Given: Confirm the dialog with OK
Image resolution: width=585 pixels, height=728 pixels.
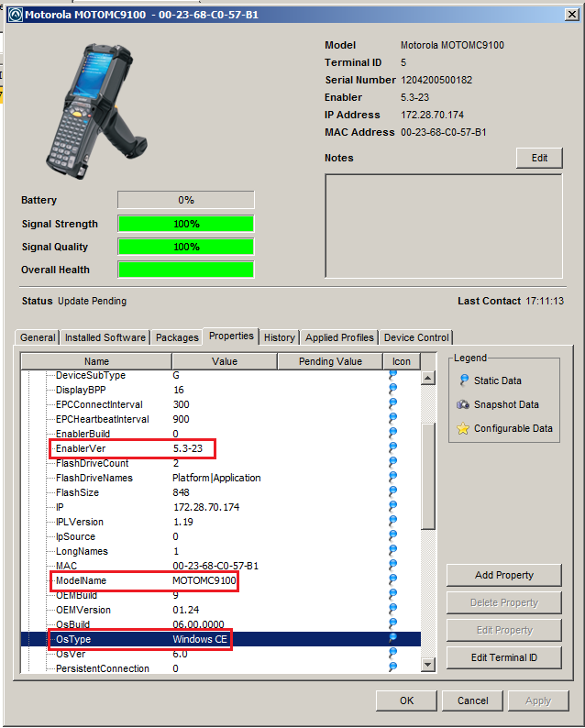Looking at the screenshot, I should (406, 700).
